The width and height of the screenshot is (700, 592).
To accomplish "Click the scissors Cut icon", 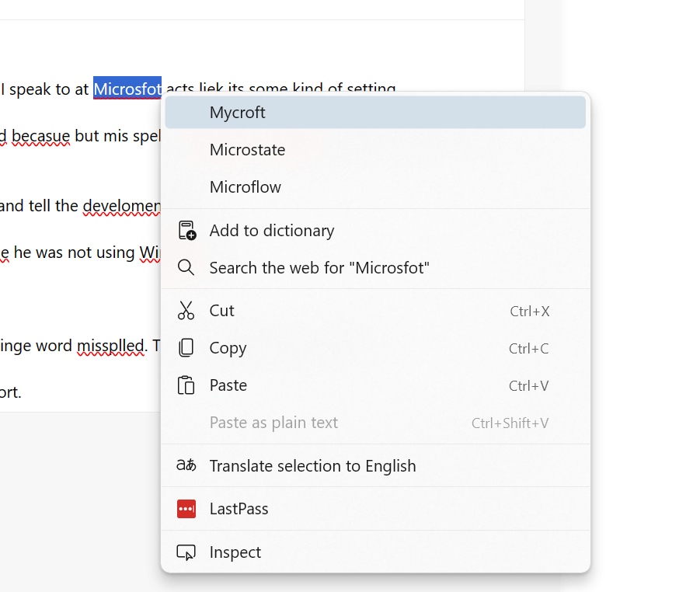I will 186,310.
